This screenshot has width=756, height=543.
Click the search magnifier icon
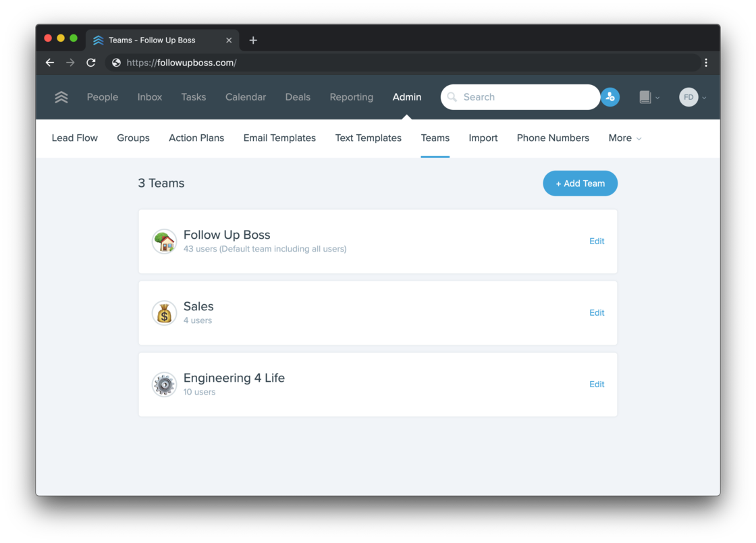pyautogui.click(x=452, y=97)
